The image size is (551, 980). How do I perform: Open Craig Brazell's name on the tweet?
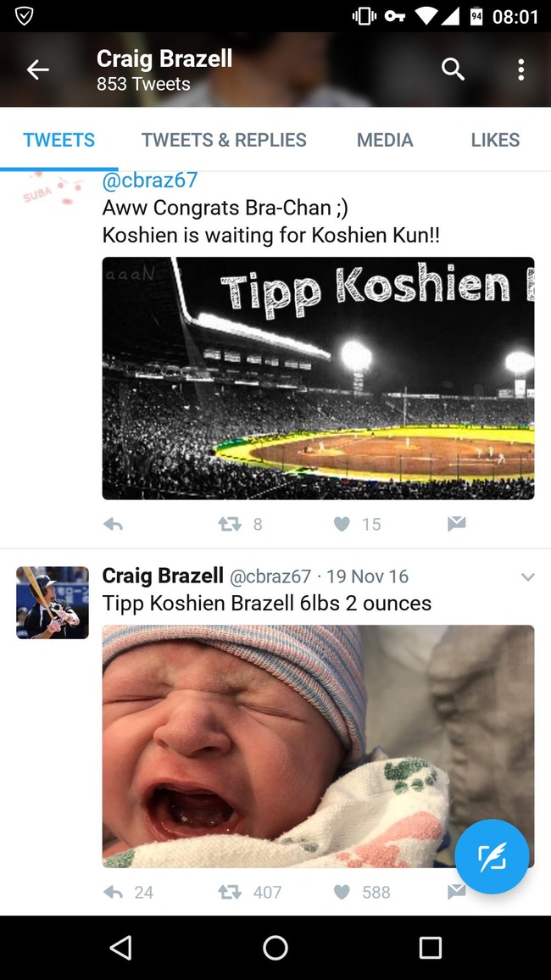click(162, 576)
